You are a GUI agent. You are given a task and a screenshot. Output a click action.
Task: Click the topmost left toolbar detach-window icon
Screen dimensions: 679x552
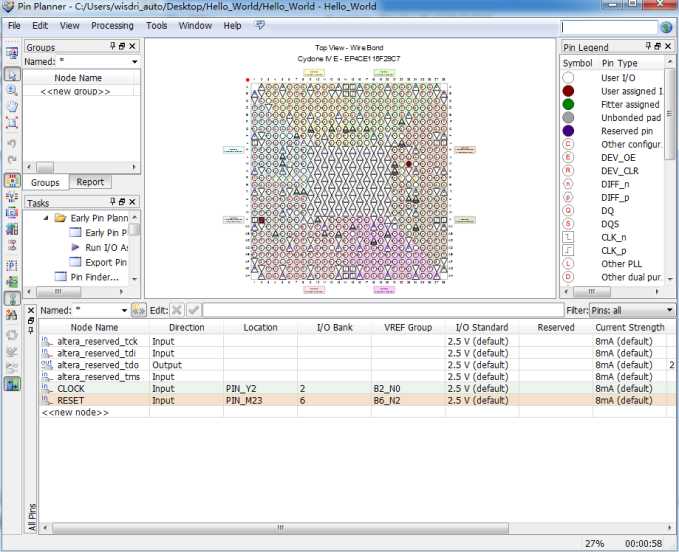pos(12,54)
